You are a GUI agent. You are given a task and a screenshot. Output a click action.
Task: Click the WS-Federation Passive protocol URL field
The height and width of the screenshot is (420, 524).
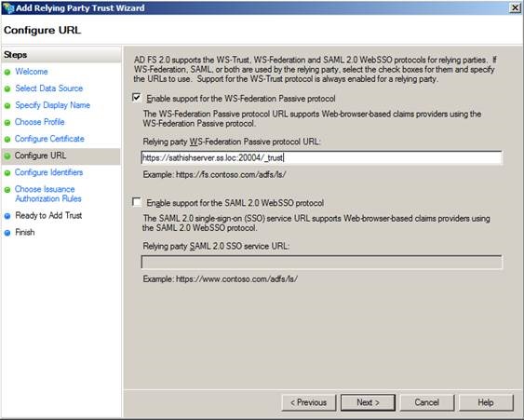(321, 157)
